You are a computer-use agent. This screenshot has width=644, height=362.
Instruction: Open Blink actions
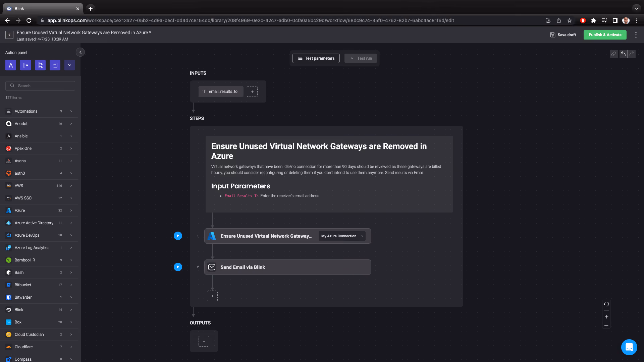coord(39,310)
